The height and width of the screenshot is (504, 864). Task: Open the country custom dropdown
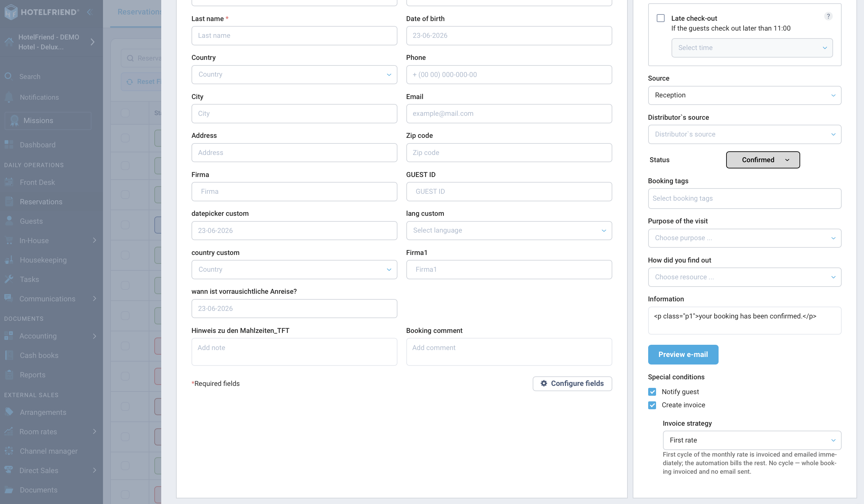pos(294,269)
